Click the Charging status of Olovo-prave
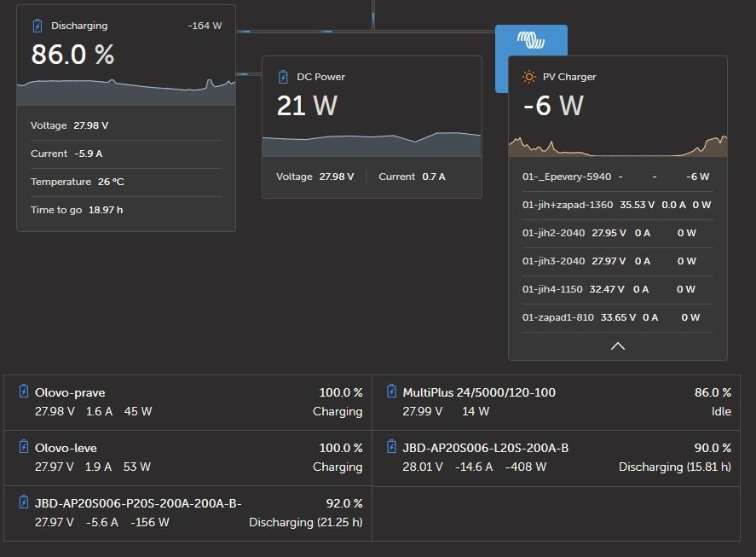Screen dimensions: 756x557 tap(338, 411)
